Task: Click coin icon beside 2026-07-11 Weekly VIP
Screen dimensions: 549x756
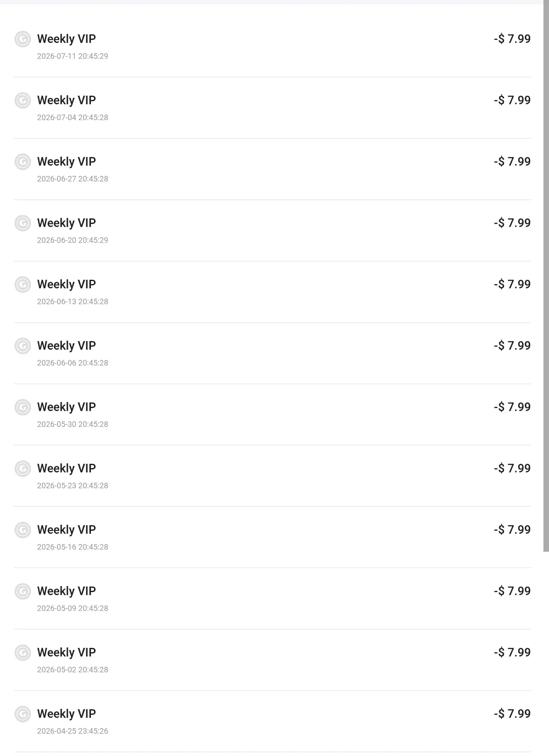Action: point(23,39)
